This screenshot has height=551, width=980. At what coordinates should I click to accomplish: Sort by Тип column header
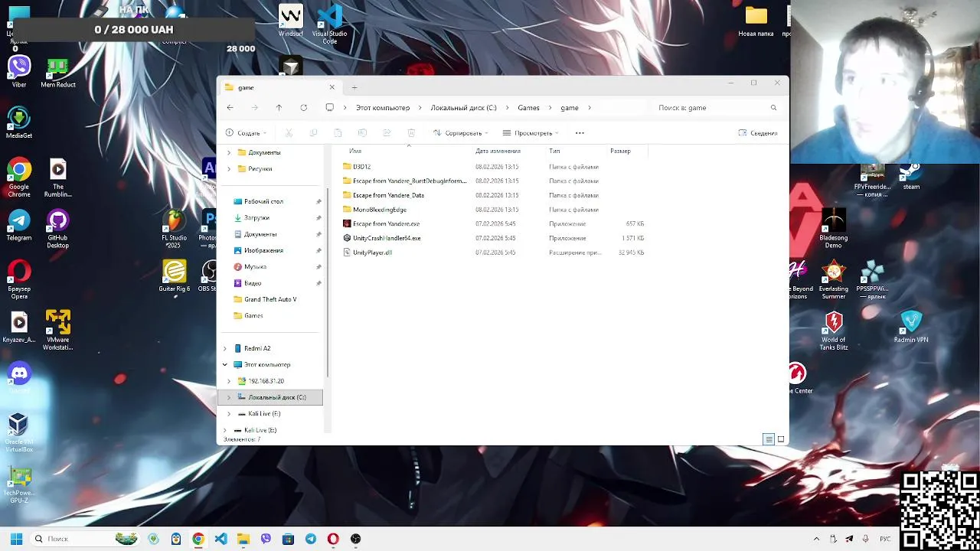[554, 152]
